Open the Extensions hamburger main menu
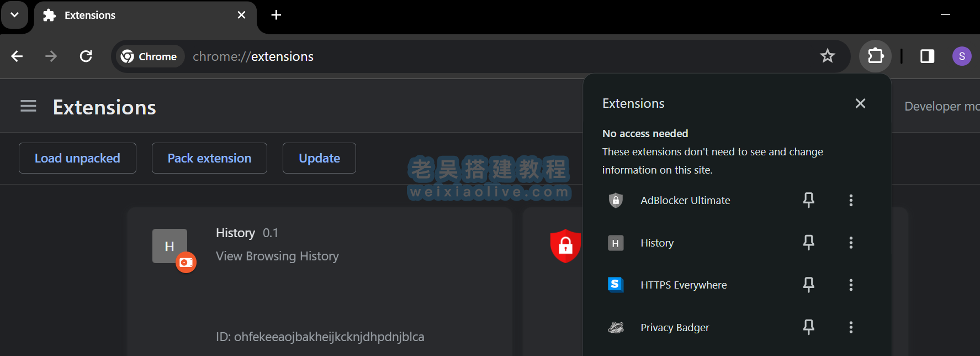Image resolution: width=980 pixels, height=356 pixels. point(28,106)
